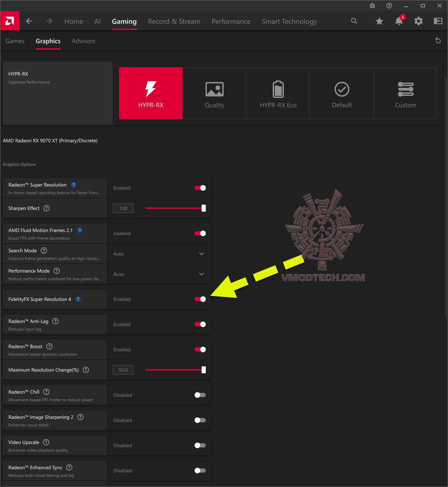Choose the Custom profile
This screenshot has height=487, width=448.
coord(405,93)
